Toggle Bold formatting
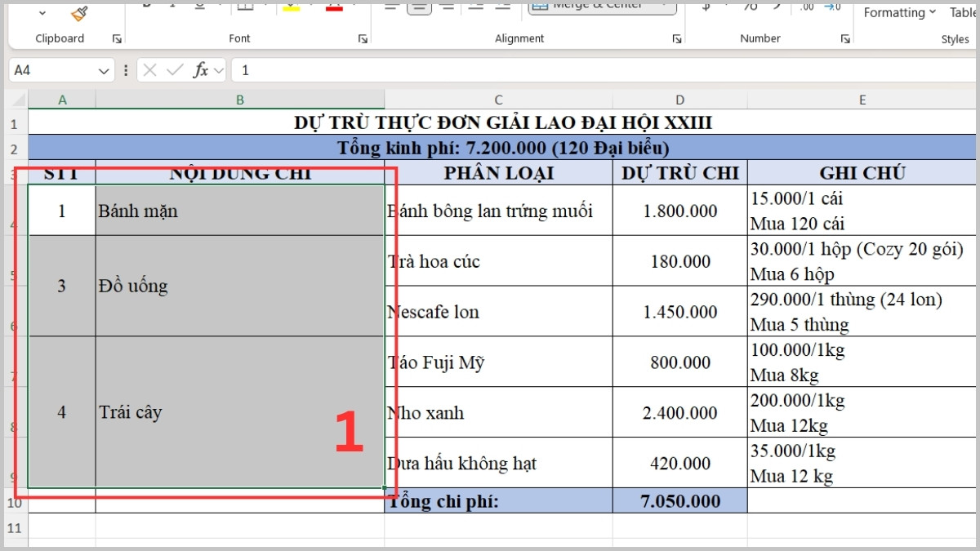 [146, 3]
